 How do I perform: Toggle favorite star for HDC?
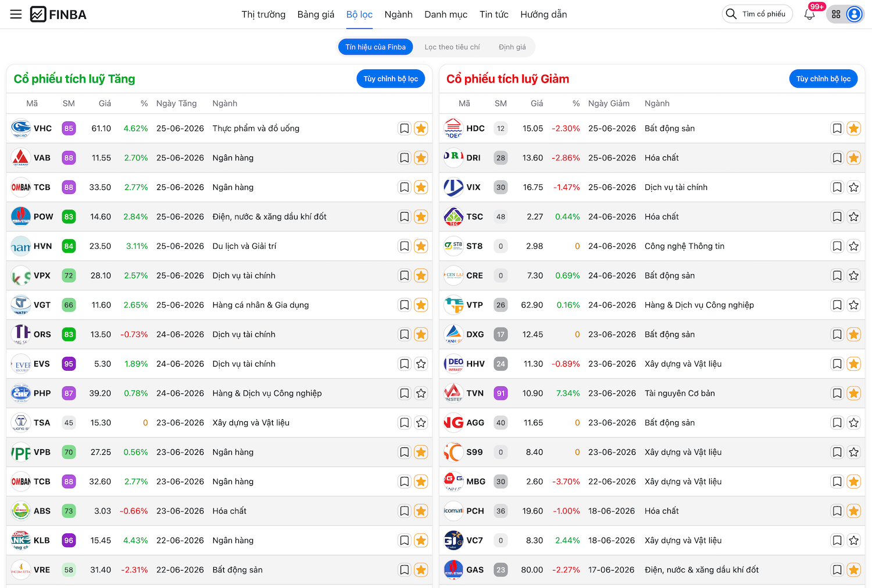pos(854,128)
